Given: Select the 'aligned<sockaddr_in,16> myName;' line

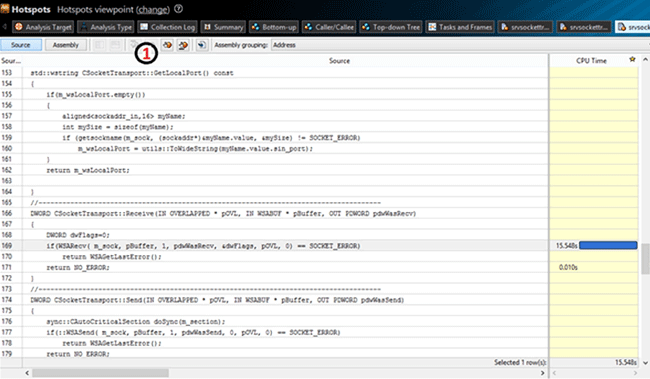Looking at the screenshot, I should tap(124, 116).
